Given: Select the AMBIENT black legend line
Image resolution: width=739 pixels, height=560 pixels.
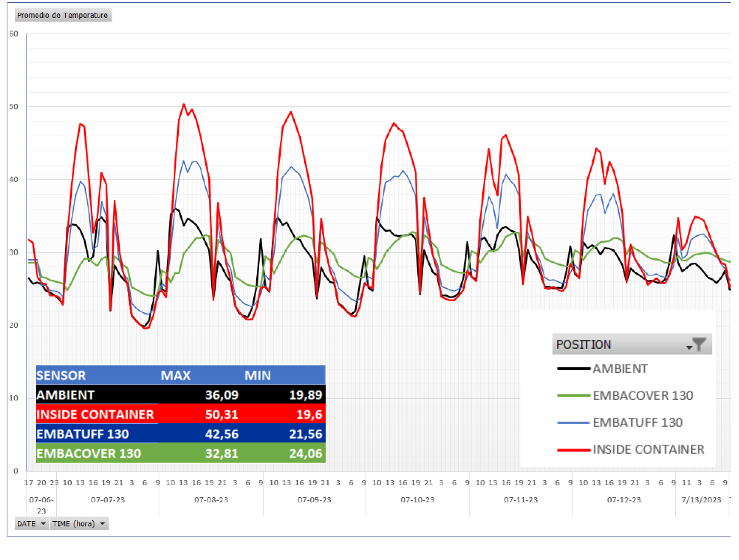Looking at the screenshot, I should click(573, 368).
